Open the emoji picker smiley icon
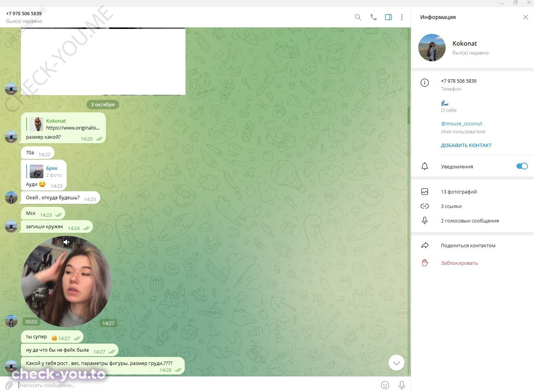Image resolution: width=534 pixels, height=392 pixels. pyautogui.click(x=385, y=385)
